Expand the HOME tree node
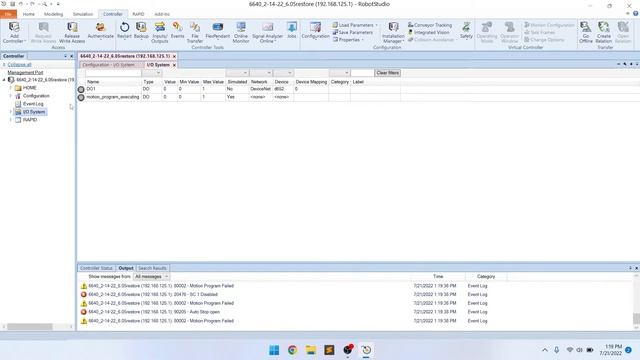 [x=11, y=88]
